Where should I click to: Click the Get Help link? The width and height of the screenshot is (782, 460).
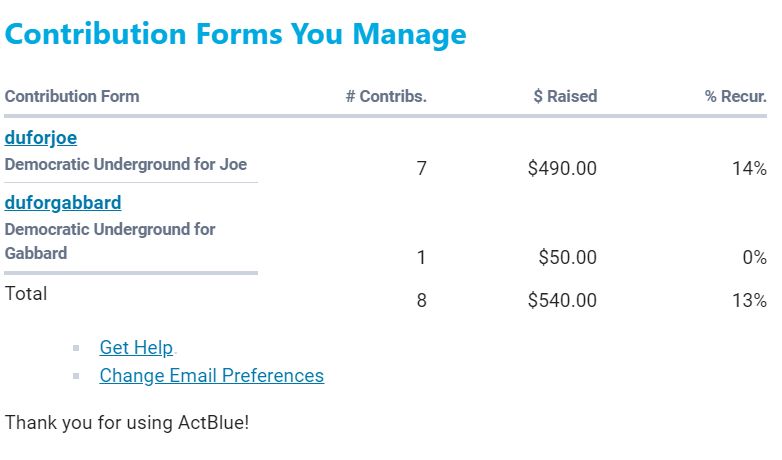(136, 348)
